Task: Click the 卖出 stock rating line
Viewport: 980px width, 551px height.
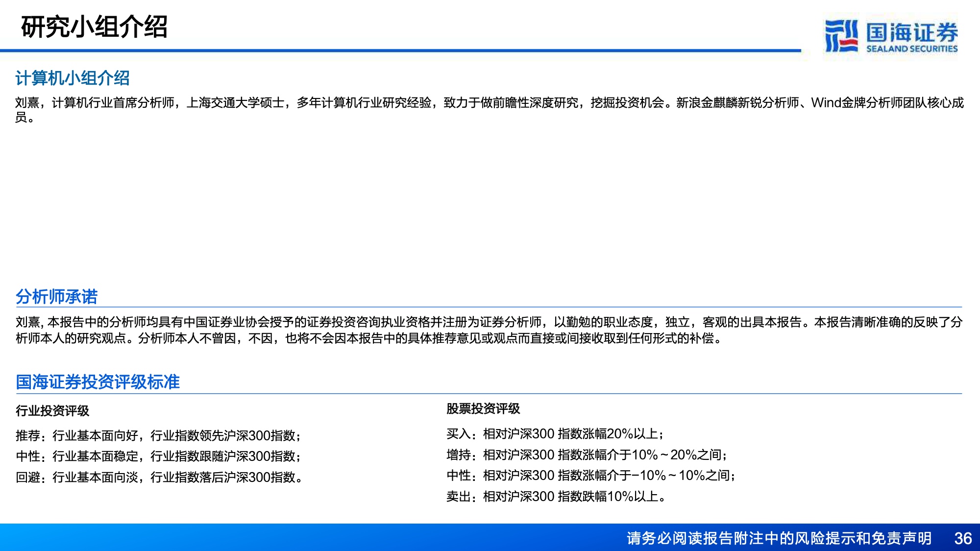Action: pyautogui.click(x=556, y=496)
